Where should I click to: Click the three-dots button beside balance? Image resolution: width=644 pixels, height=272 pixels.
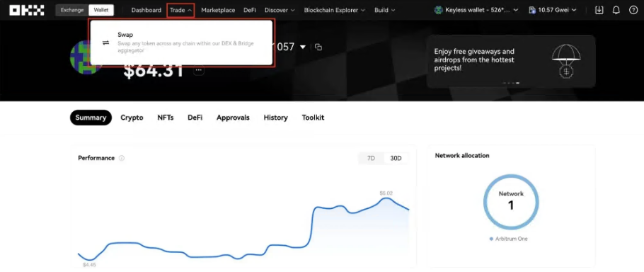coord(199,70)
